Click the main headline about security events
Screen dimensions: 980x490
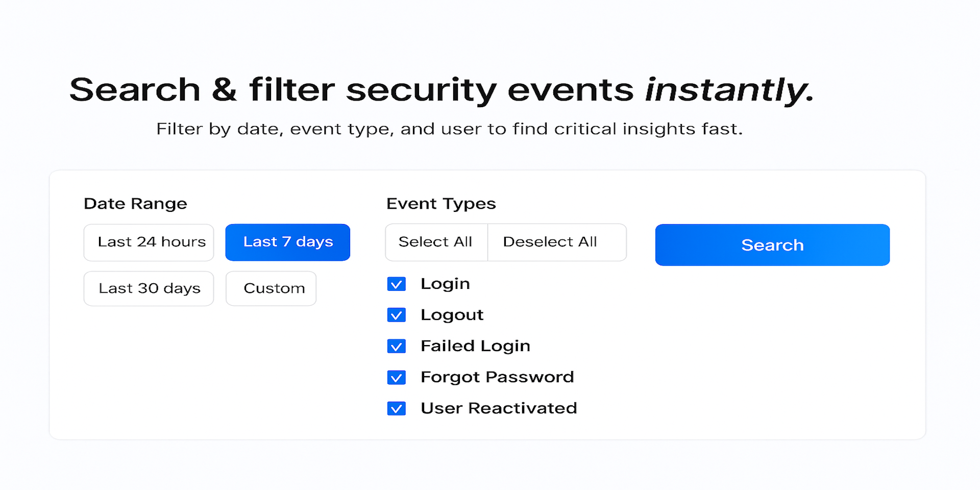pos(441,90)
